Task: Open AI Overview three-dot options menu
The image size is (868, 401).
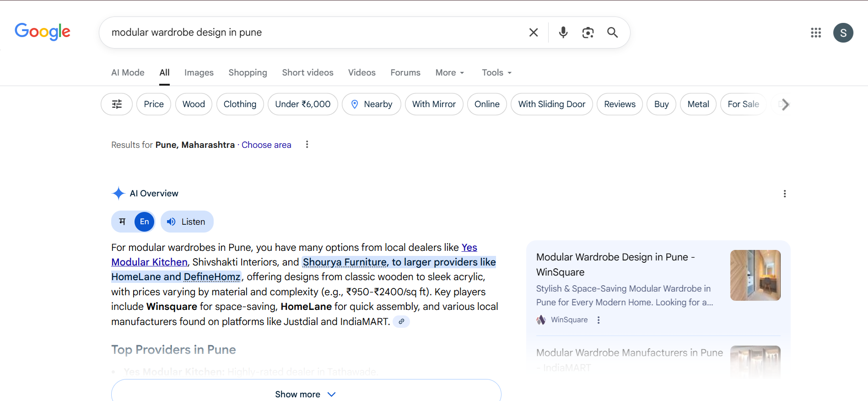Action: tap(784, 194)
